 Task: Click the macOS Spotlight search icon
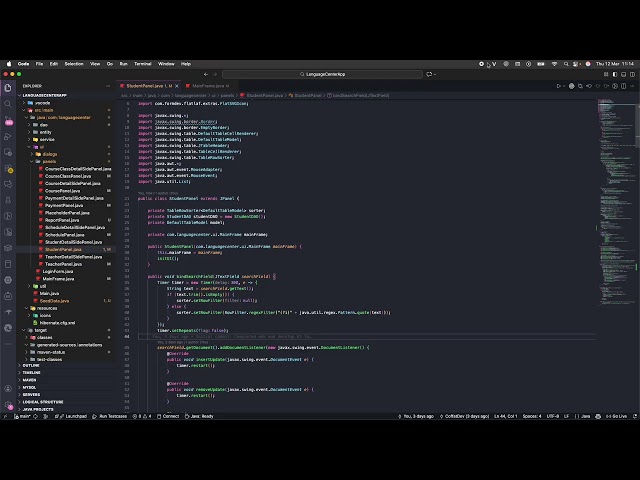[x=566, y=64]
